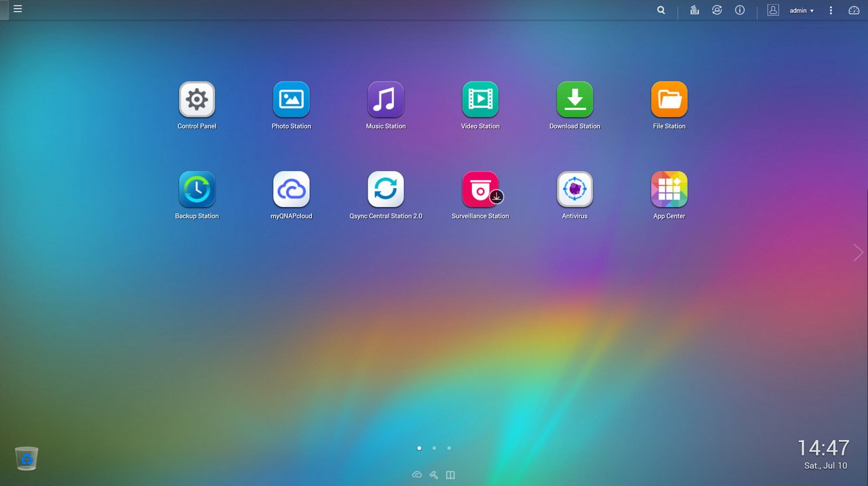The width and height of the screenshot is (868, 486).
Task: Open Qsync Central Station 2.0
Action: click(385, 189)
